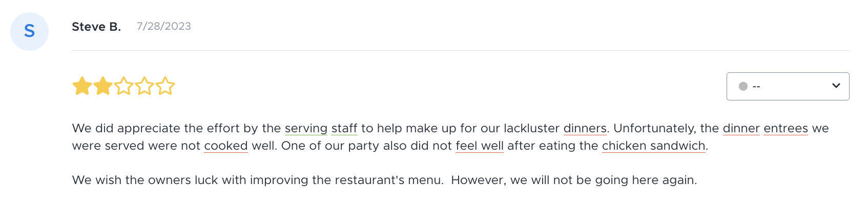Select the underlined 'serving' keyword
Screen dimensions: 868x203
(x=306, y=128)
